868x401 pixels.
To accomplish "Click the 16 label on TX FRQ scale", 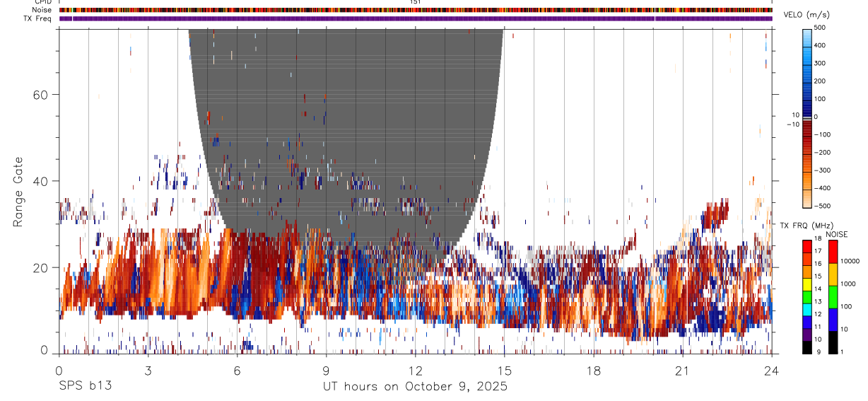I will click(x=818, y=265).
